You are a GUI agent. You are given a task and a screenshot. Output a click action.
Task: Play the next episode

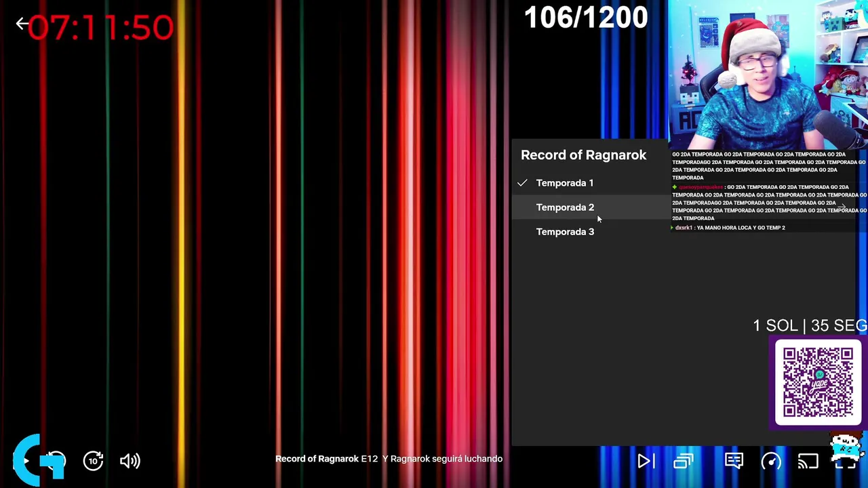click(646, 462)
